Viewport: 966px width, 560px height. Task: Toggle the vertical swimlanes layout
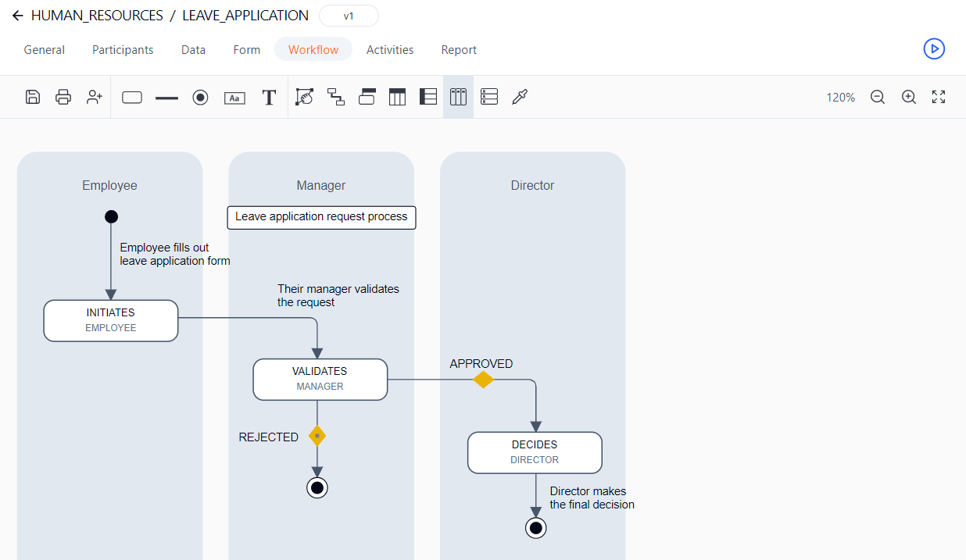458,97
